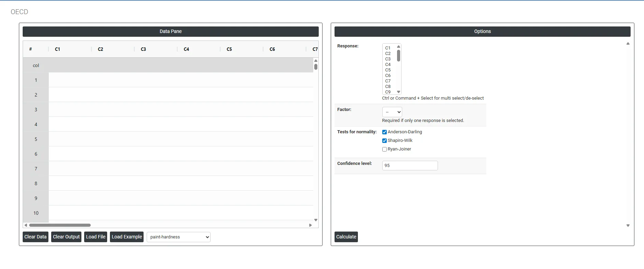The height and width of the screenshot is (269, 644).
Task: Click the Clear Data button
Action: click(x=35, y=237)
